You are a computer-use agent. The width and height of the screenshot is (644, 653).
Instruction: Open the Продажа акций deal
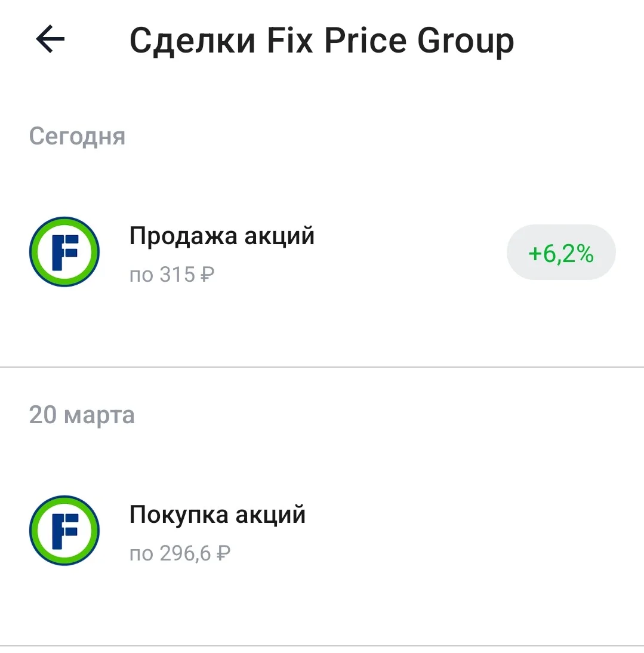322,252
